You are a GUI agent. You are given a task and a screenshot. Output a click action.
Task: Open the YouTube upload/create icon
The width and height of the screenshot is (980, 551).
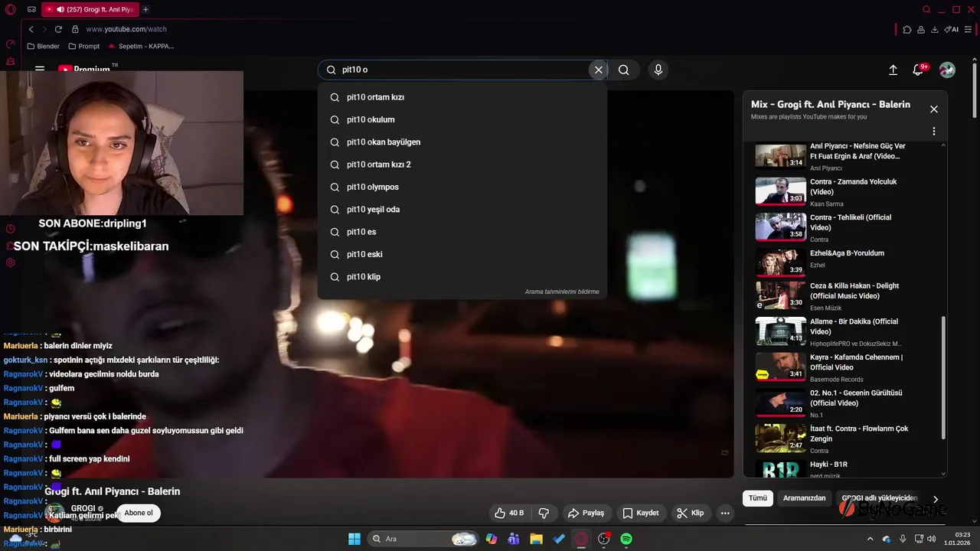pyautogui.click(x=893, y=70)
